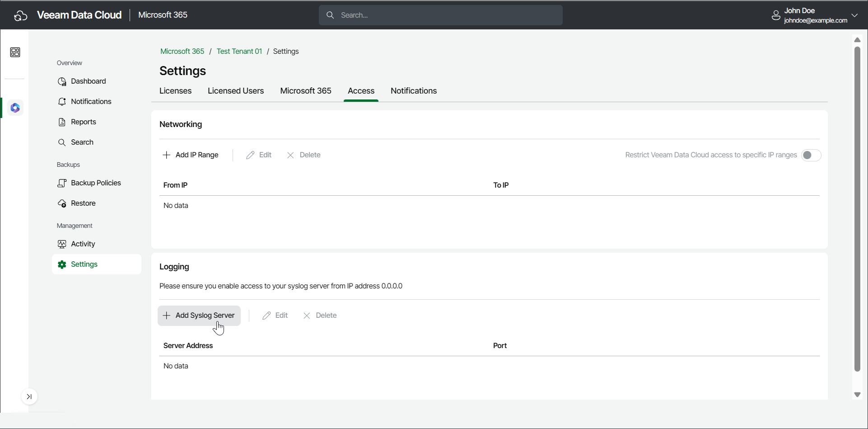Screen dimensions: 868x429
Task: Expand the sidebar with the arrow button
Action: pos(29,397)
